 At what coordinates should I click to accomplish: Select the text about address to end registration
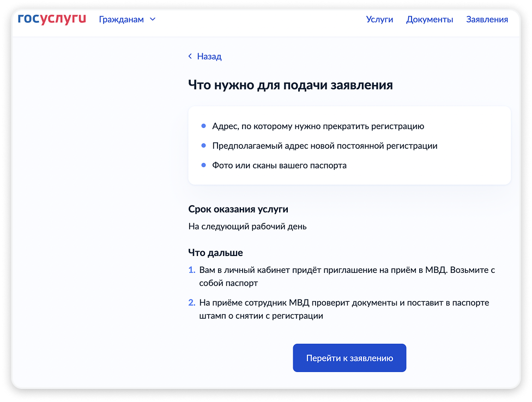[x=318, y=126]
